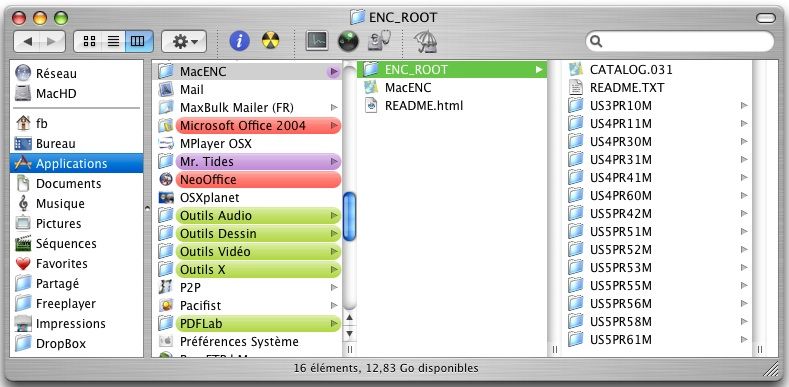Open the Activity Monitor toolbar icon
The image size is (789, 387).
coord(317,41)
